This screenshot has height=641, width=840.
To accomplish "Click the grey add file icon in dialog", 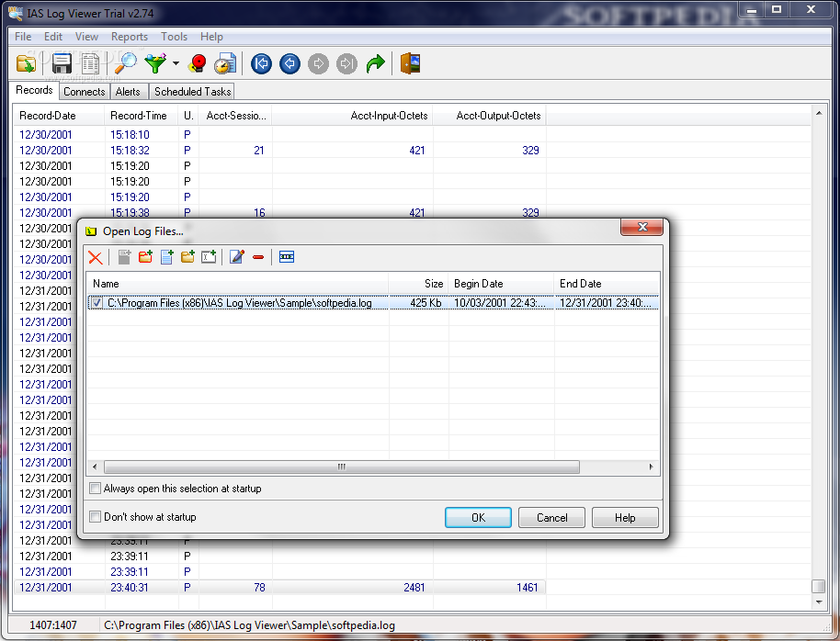I will [x=124, y=257].
